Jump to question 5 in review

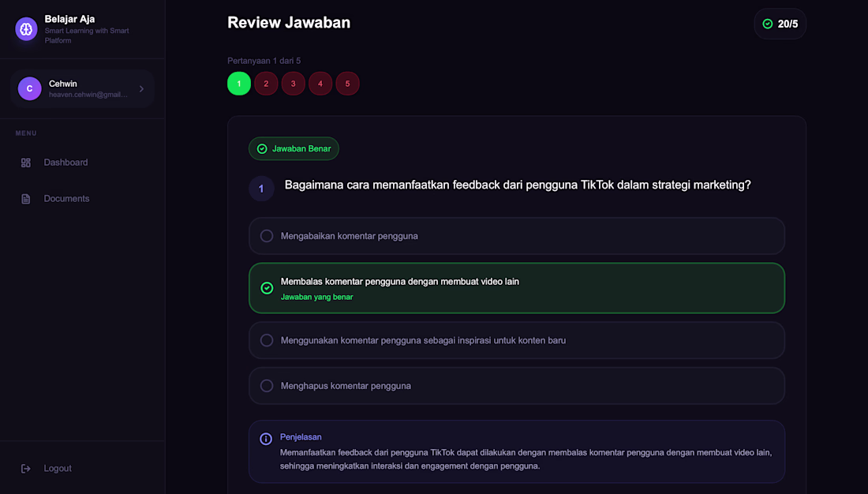(x=347, y=84)
